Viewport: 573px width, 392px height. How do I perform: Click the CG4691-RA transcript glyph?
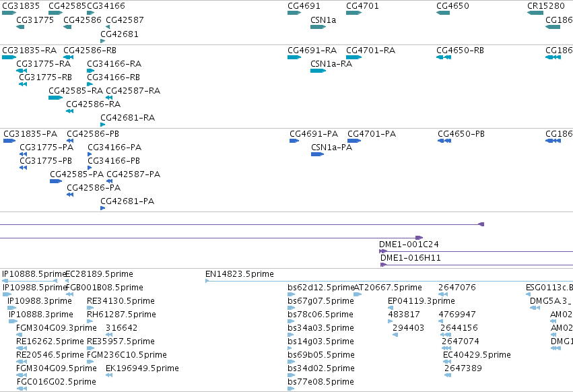[294, 57]
